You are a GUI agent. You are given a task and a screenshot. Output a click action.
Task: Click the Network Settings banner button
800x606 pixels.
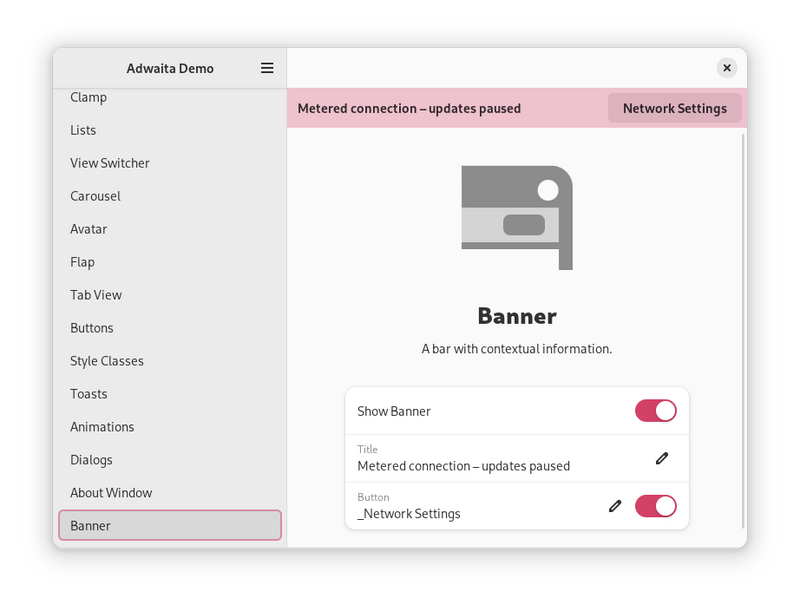coord(674,108)
